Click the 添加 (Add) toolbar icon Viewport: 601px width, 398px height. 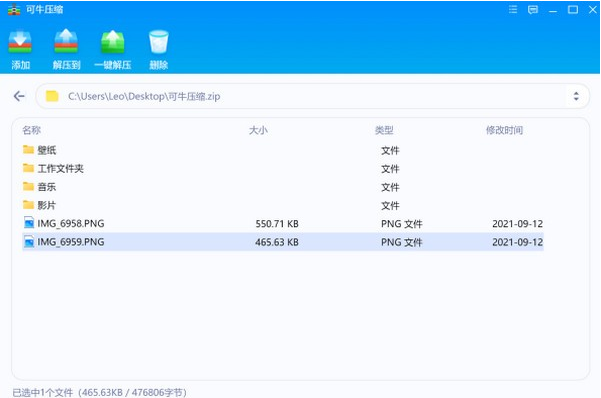(x=20, y=42)
